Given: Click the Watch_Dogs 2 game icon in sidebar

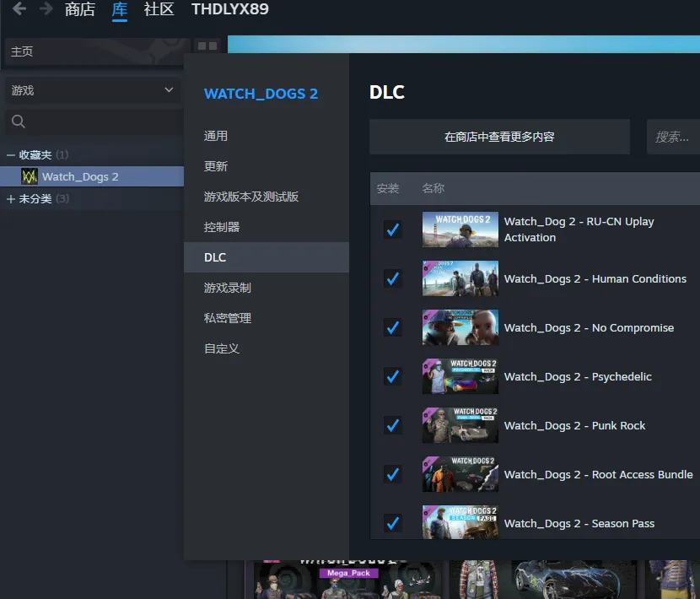Looking at the screenshot, I should click(x=30, y=176).
